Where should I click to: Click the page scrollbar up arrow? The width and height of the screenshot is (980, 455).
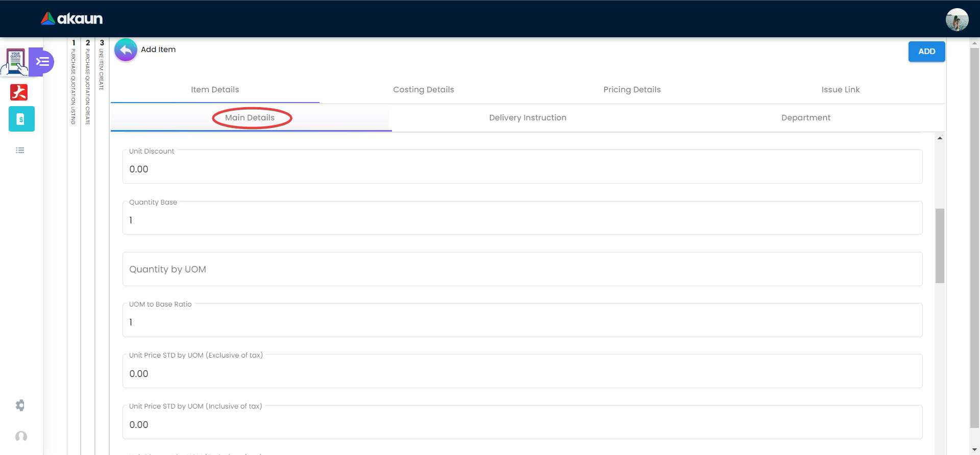974,43
